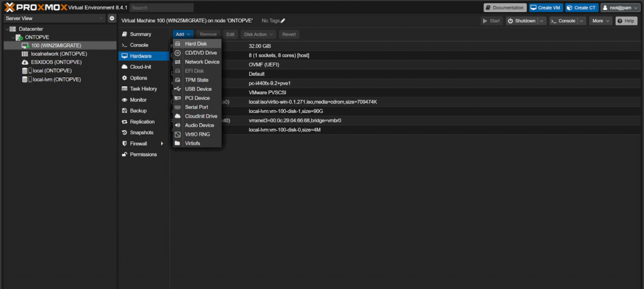Collapse the ONTOPVE node
Screen dimensions: 644x289
[x=13, y=37]
